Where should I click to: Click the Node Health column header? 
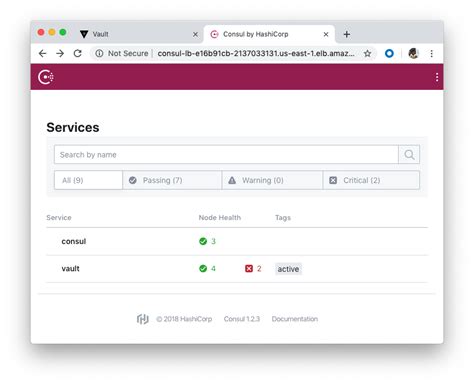click(x=220, y=218)
